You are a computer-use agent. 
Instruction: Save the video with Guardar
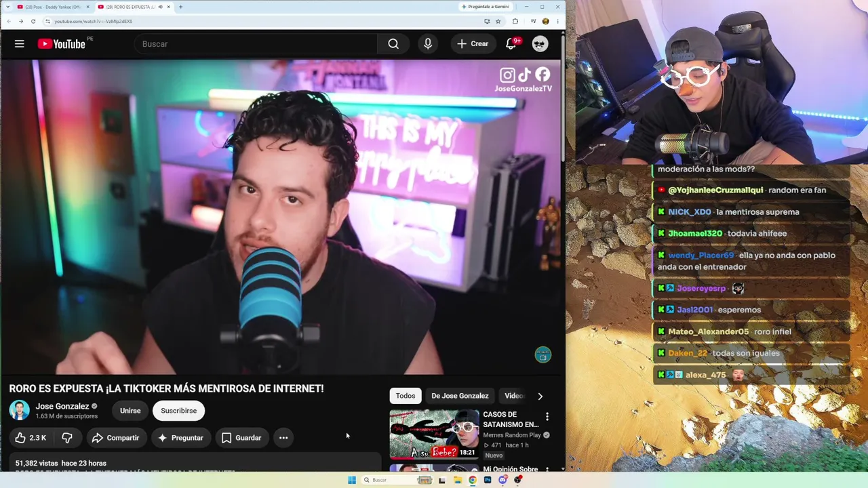click(241, 438)
